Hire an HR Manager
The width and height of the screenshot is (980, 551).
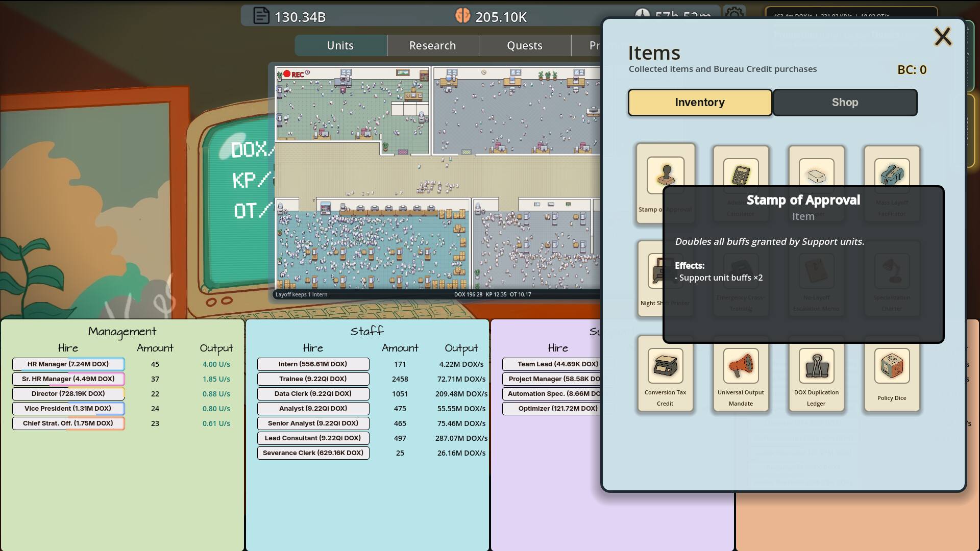click(68, 364)
